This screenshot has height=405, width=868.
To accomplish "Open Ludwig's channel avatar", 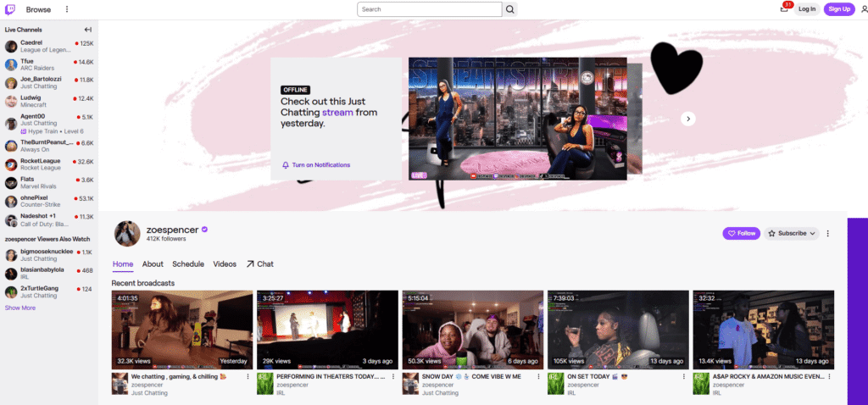I will click(x=11, y=102).
